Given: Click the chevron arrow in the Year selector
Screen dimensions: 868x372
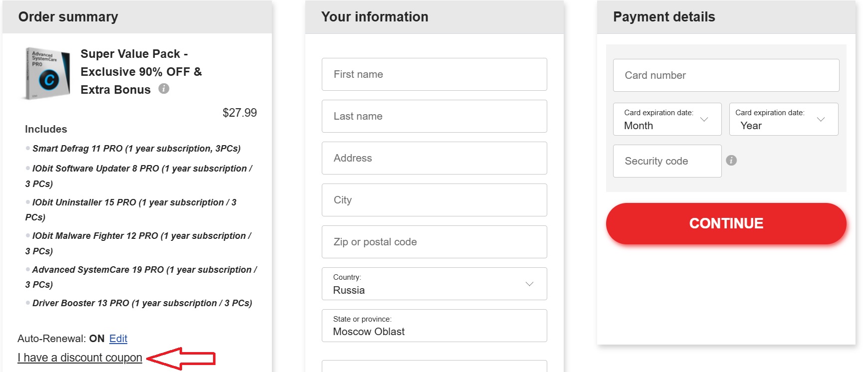Looking at the screenshot, I should (821, 119).
